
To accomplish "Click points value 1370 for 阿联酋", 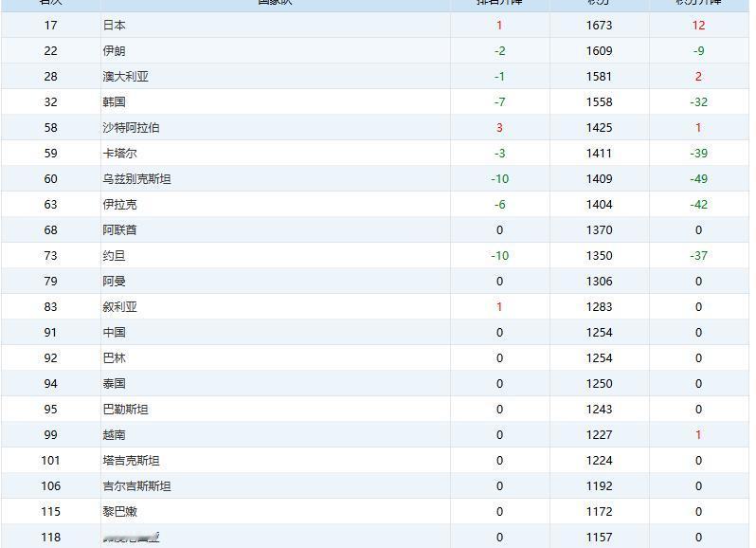I will click(600, 230).
